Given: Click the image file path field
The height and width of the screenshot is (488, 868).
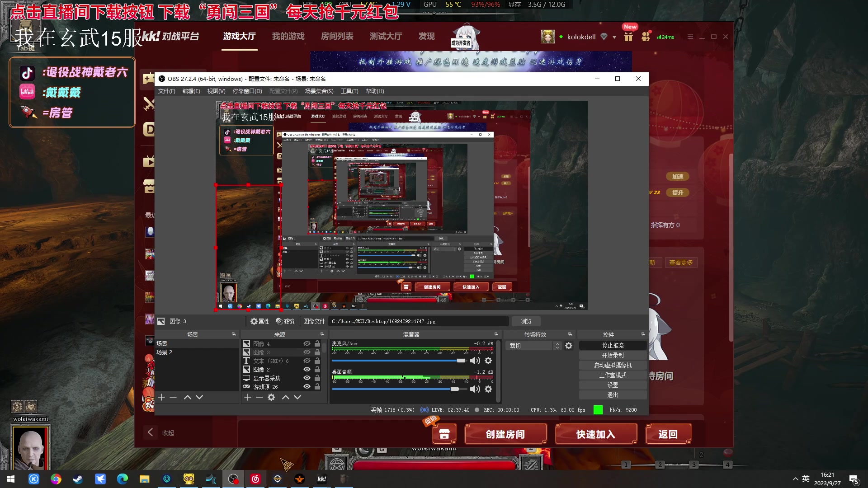Looking at the screenshot, I should pyautogui.click(x=419, y=321).
